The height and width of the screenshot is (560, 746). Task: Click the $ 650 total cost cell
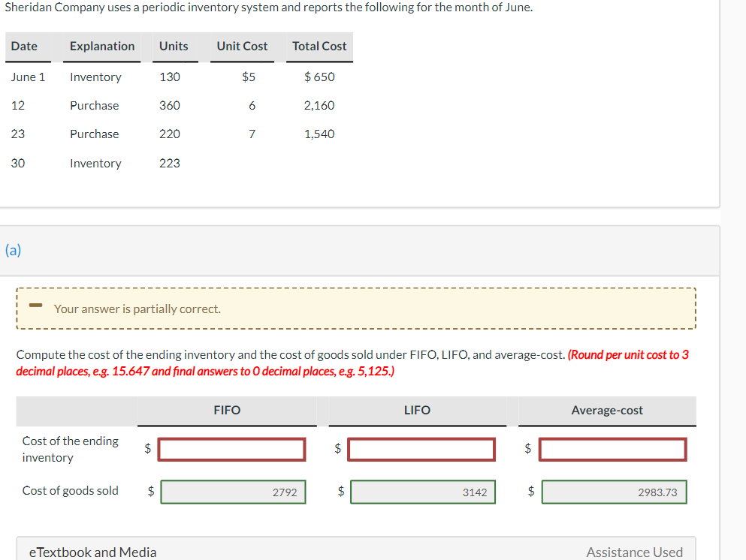[319, 77]
